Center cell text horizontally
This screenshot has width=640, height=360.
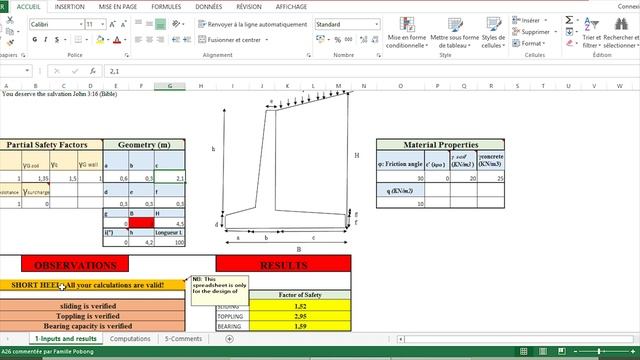(149, 40)
